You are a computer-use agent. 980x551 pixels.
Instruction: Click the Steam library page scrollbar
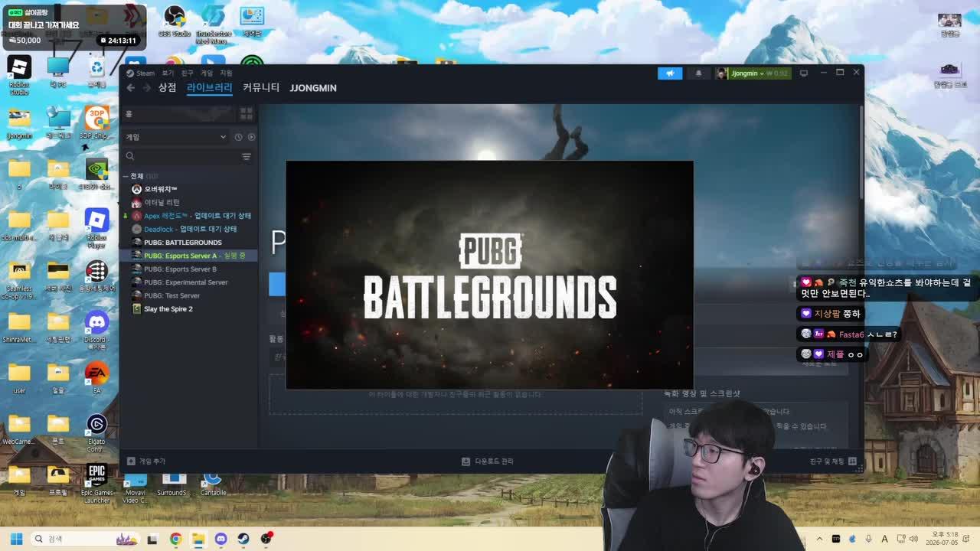(x=861, y=153)
